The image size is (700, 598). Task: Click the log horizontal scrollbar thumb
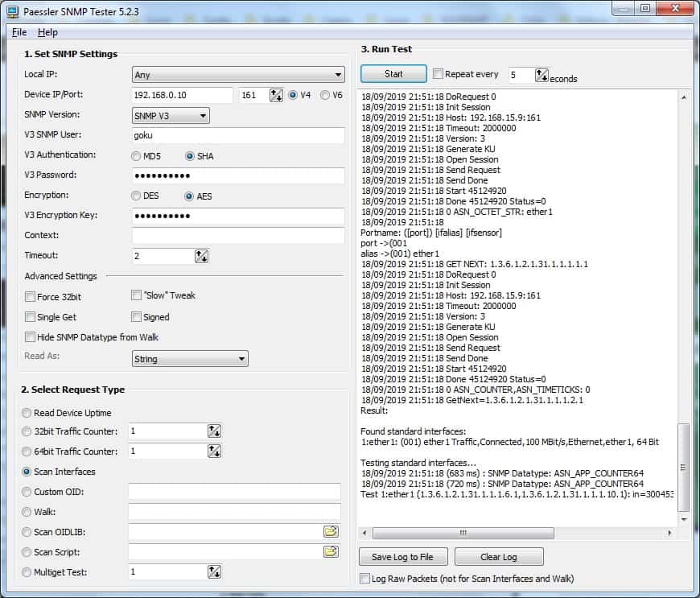463,533
